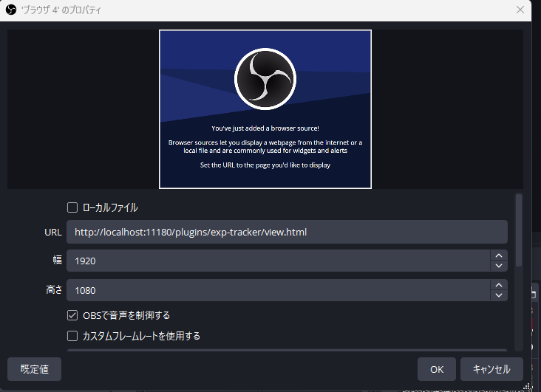
Task: Decrease the 高さ height value with the down arrow
Action: 499,295
